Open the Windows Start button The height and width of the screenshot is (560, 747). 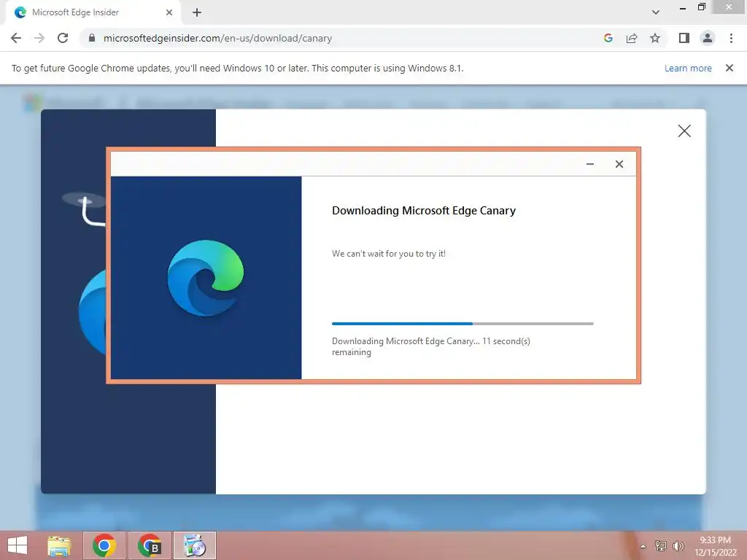point(18,545)
